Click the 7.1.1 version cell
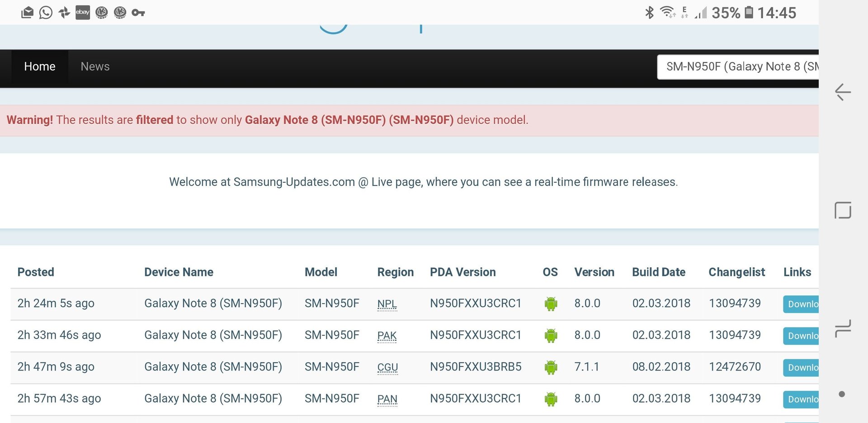868x423 pixels. point(586,366)
